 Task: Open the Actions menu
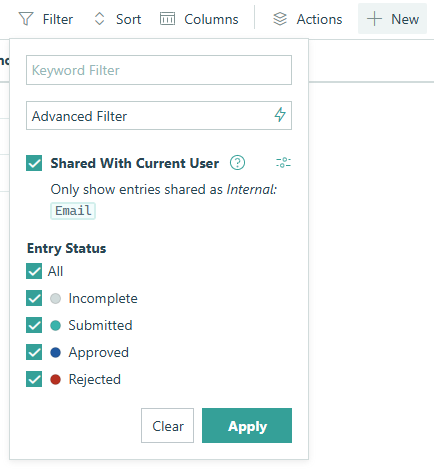tap(308, 19)
